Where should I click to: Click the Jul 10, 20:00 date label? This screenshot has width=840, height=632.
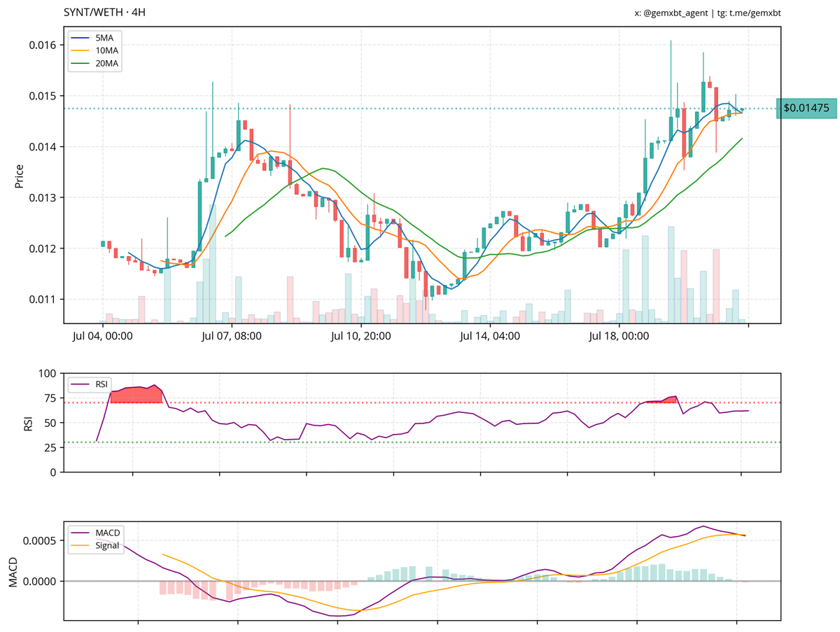click(x=361, y=336)
